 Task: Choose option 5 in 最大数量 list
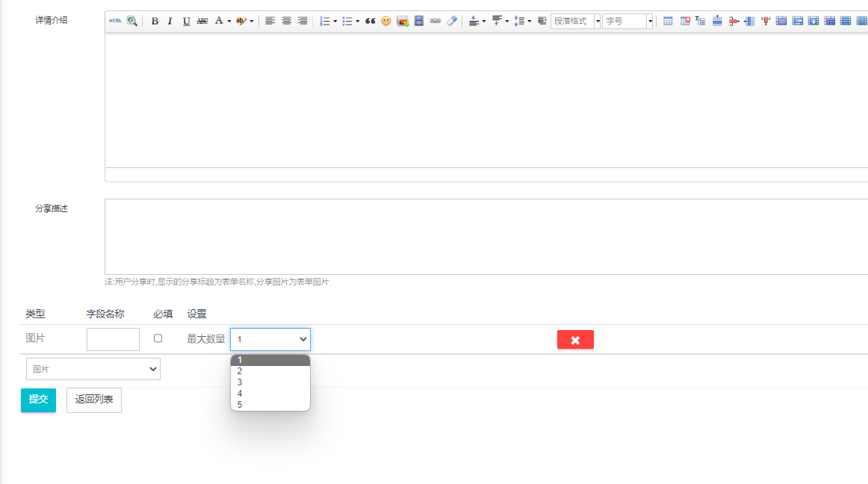pos(240,405)
